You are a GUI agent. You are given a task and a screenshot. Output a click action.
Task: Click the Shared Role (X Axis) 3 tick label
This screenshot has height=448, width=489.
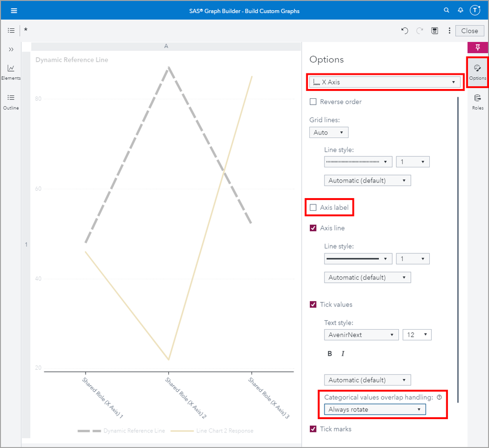pyautogui.click(x=269, y=398)
